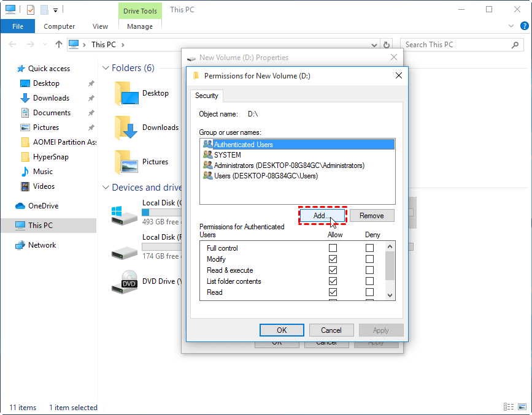The width and height of the screenshot is (532, 415).
Task: Select This PC in the navigation pane
Action: 40,226
